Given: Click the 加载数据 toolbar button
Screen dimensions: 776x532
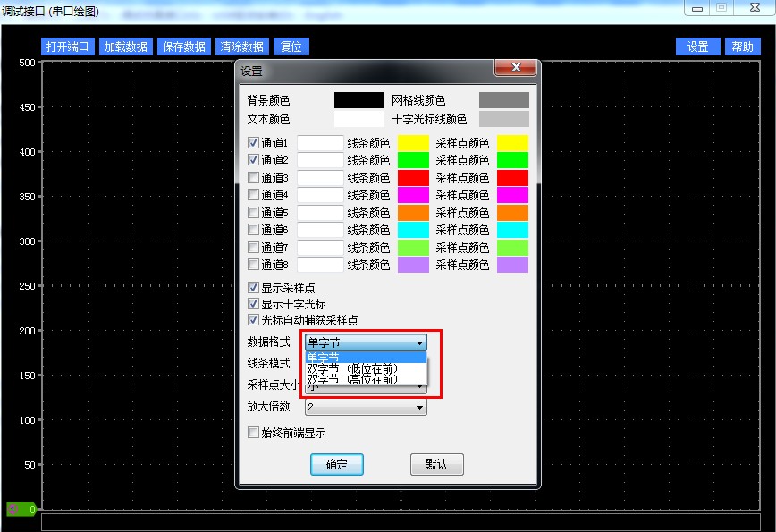Looking at the screenshot, I should [126, 46].
